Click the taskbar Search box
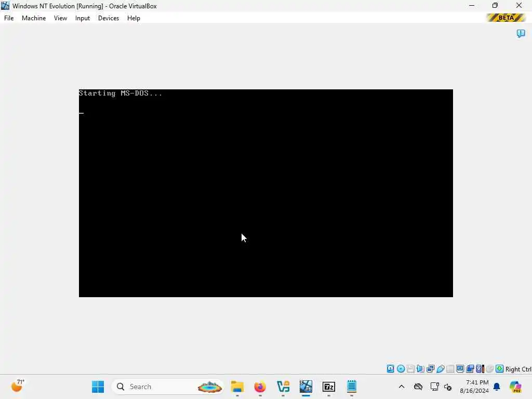 167,387
